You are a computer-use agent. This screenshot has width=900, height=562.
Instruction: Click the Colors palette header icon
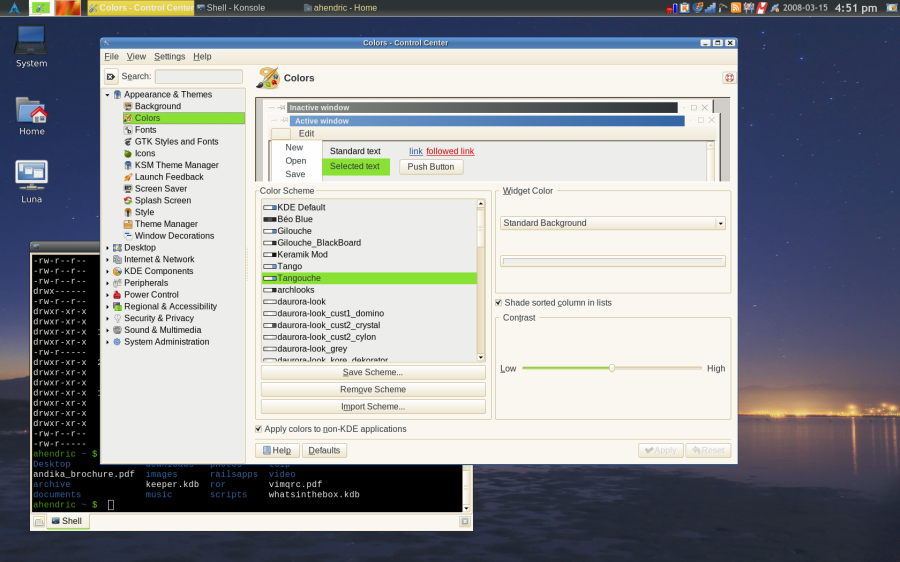(x=267, y=77)
